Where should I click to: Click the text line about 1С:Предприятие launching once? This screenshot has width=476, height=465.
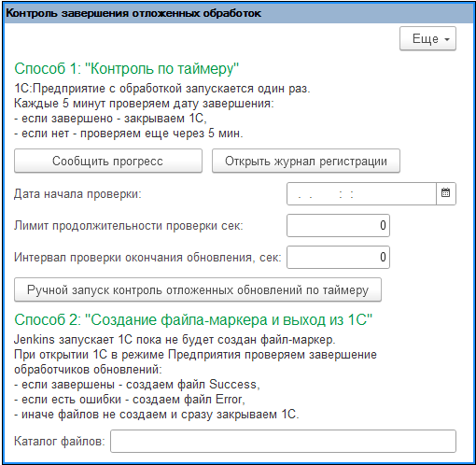pos(162,89)
